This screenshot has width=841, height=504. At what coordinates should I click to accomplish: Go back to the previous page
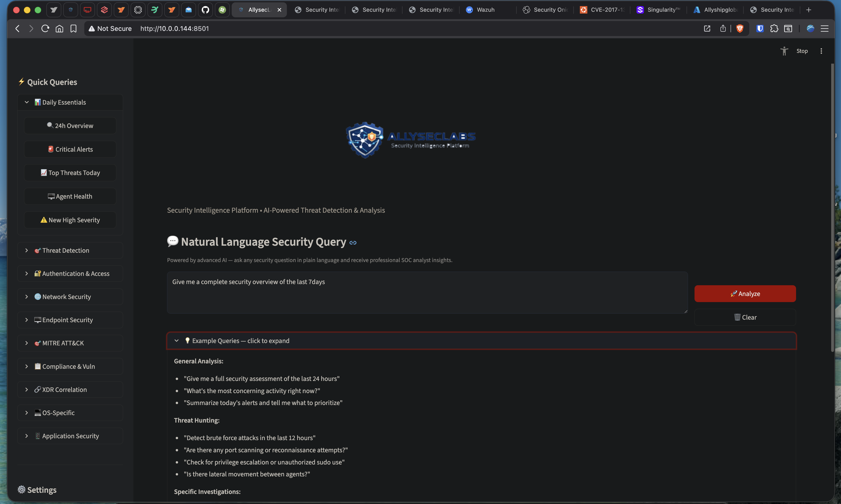18,29
